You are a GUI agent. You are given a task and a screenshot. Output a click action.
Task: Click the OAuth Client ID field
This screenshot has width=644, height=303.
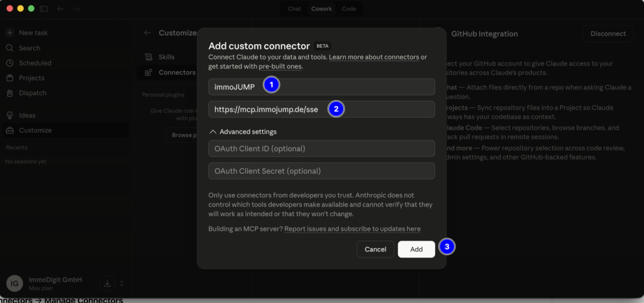tap(321, 149)
